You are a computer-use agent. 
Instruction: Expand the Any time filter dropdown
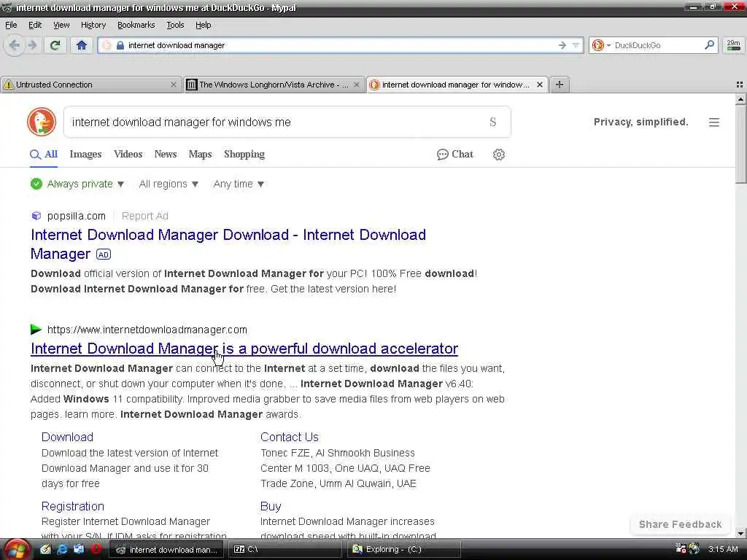239,184
